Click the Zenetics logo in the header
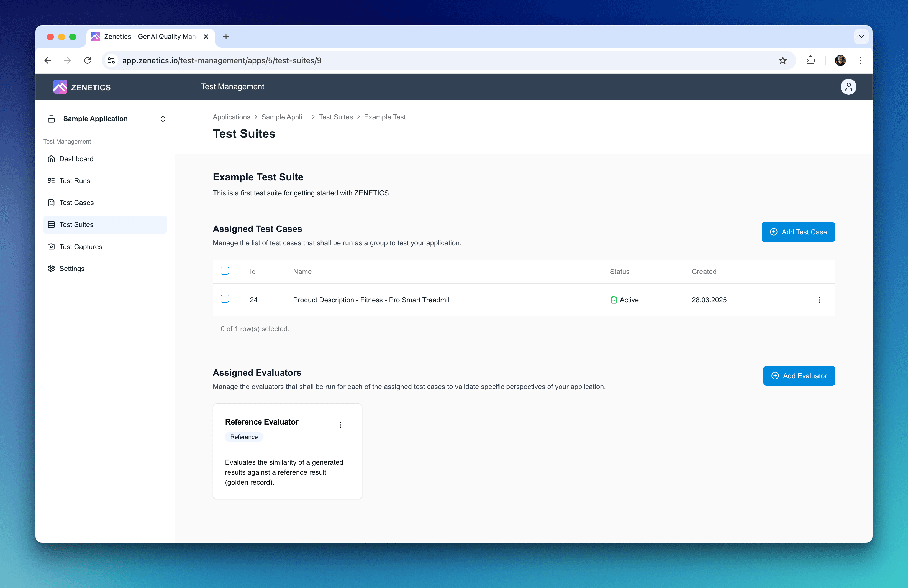Viewport: 908px width, 588px height. (82, 87)
